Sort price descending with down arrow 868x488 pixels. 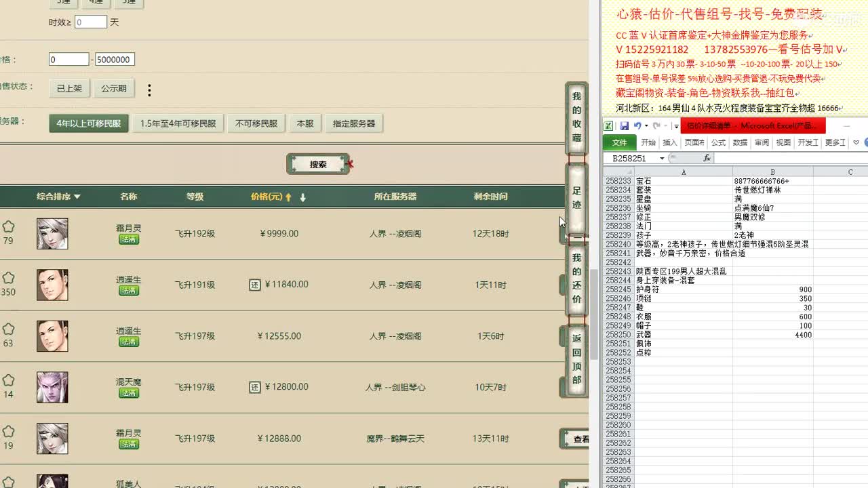point(303,197)
